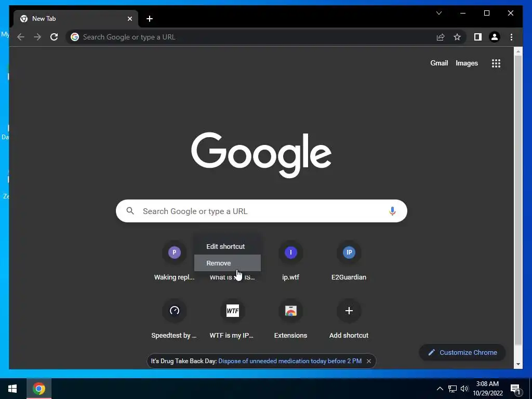Open a new tab with the plus button
The height and width of the screenshot is (399, 532).
coord(150,19)
